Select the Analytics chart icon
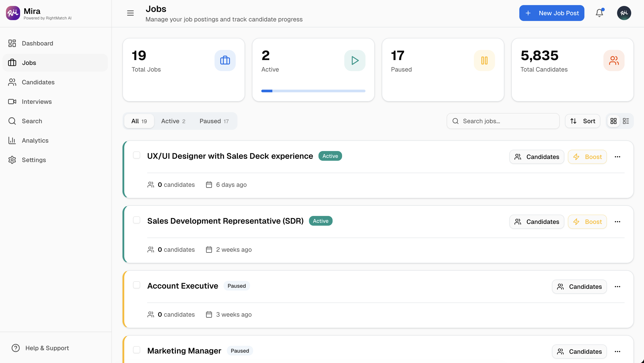The width and height of the screenshot is (644, 363). point(12,140)
